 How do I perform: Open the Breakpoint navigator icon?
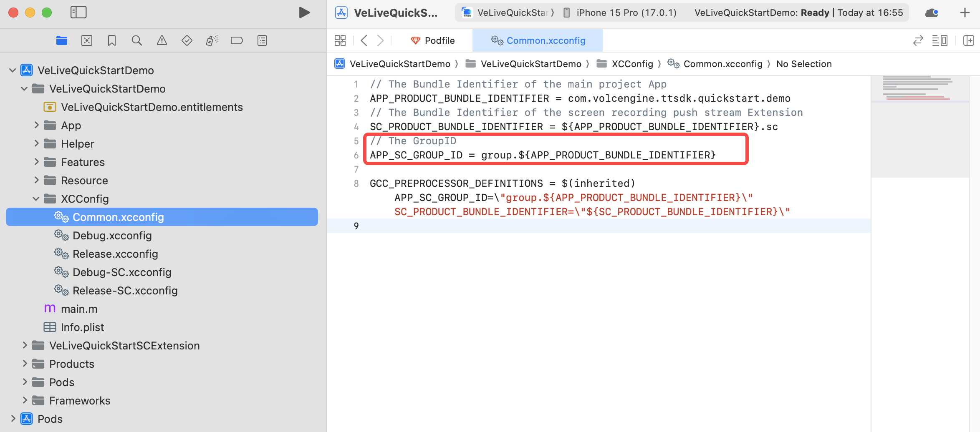237,40
